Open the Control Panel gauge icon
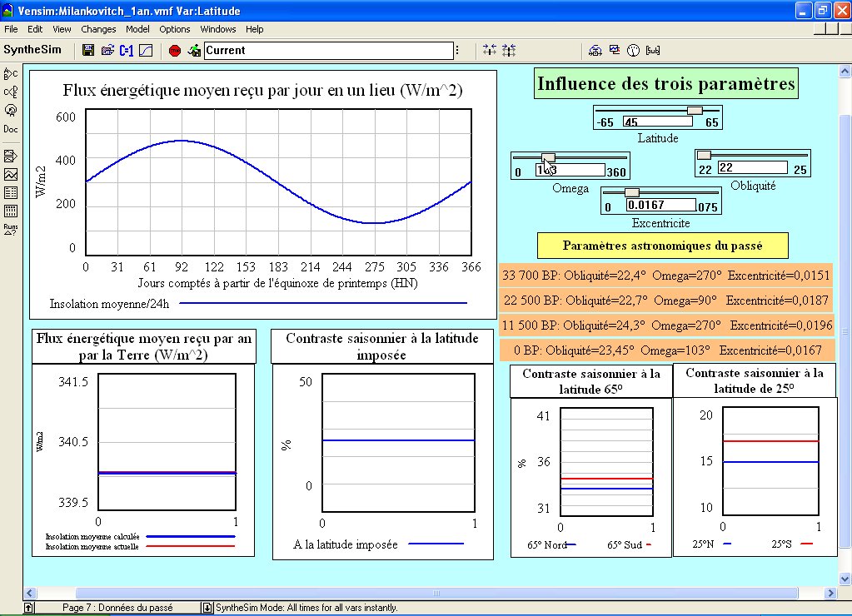The image size is (852, 616). coord(633,51)
